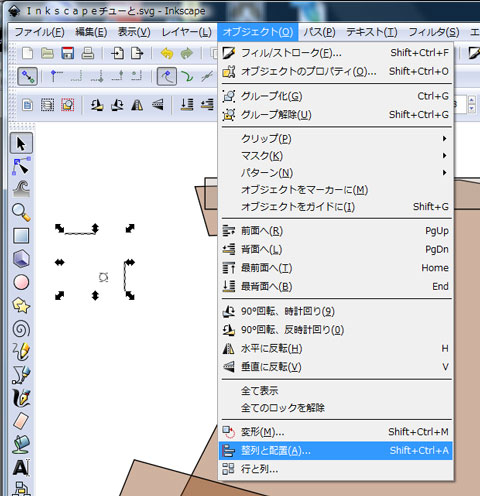This screenshot has width=480, height=496.
Task: Expand the マスク(K) submenu
Action: pos(336,156)
